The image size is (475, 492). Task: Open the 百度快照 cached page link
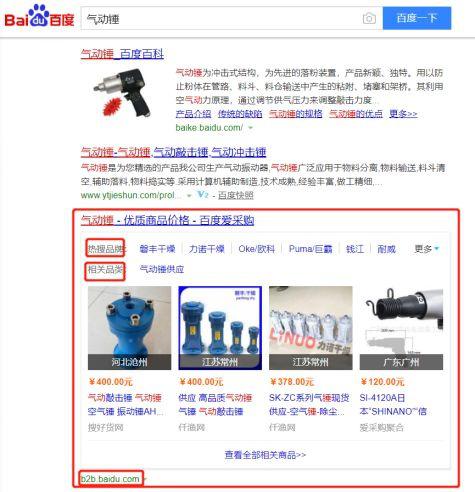[x=236, y=195]
